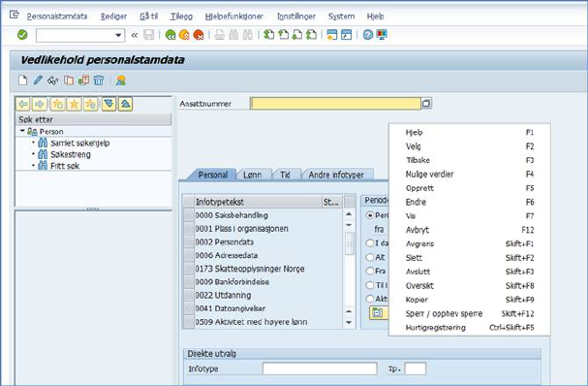The image size is (588, 386).
Task: Choose Mulige verdier from context menu
Action: (x=470, y=175)
